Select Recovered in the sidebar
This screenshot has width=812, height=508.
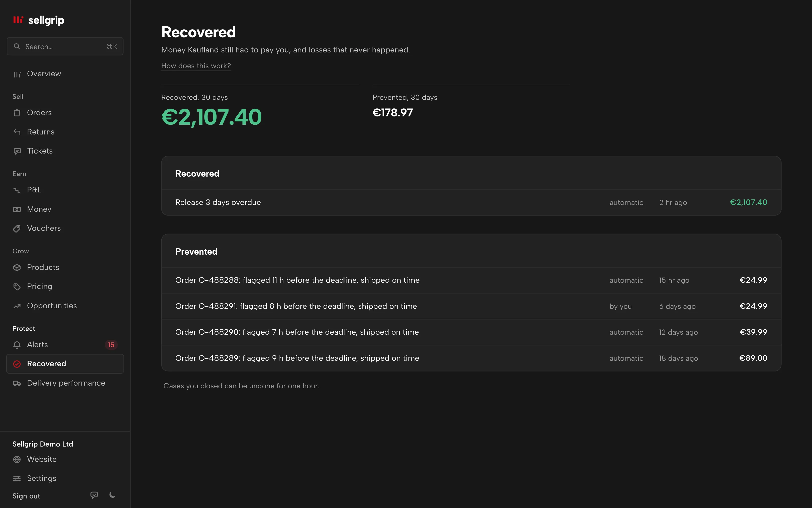(x=65, y=364)
